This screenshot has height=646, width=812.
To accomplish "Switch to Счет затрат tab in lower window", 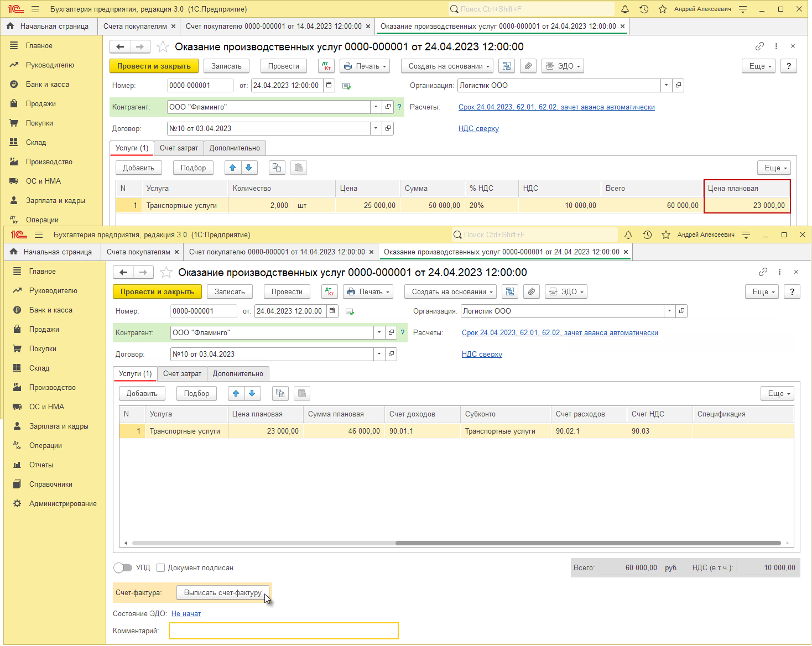I will pyautogui.click(x=182, y=374).
